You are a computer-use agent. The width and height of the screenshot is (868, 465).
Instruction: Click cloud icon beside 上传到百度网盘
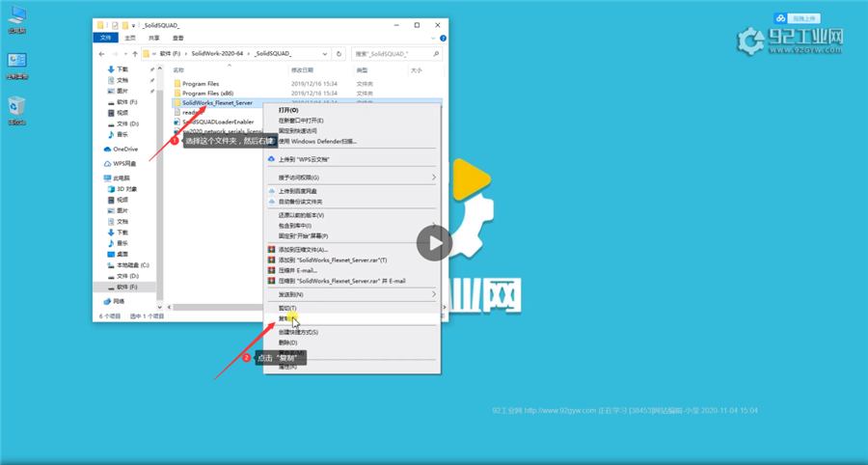tap(271, 191)
